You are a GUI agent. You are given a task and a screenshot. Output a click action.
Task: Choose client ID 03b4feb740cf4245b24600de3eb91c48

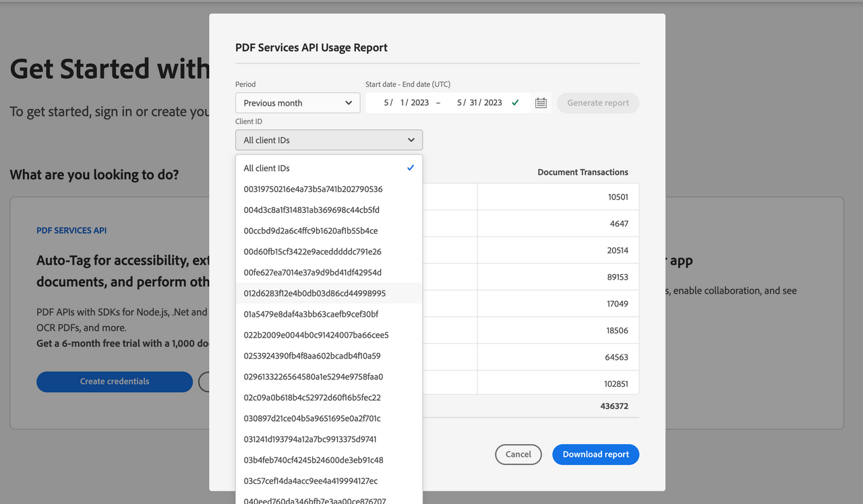(329, 461)
